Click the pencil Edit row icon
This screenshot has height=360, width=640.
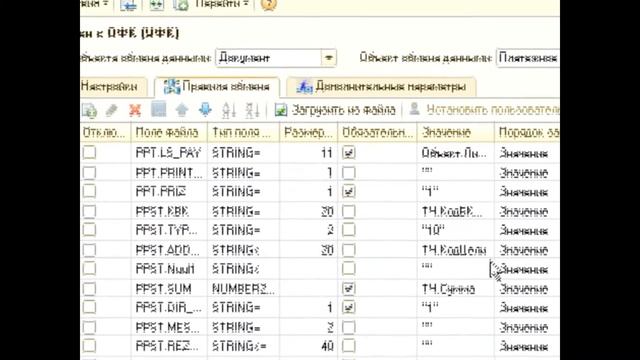tap(111, 110)
